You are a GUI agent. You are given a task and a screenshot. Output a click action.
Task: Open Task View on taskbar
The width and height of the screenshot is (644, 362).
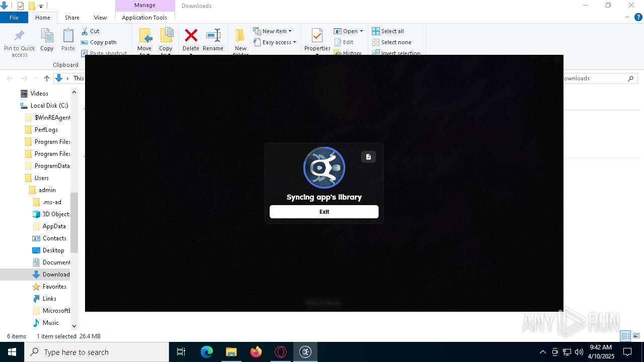pos(181,352)
